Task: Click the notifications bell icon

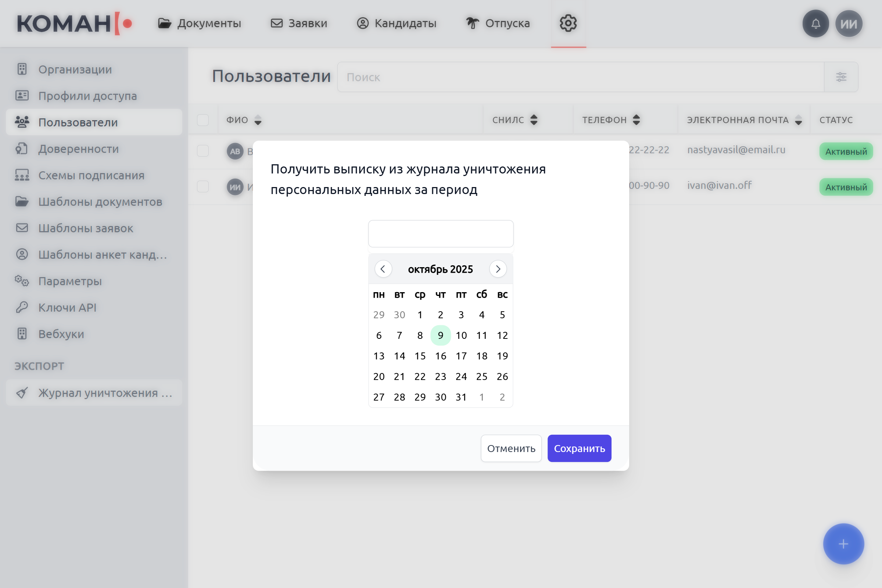Action: pyautogui.click(x=815, y=24)
